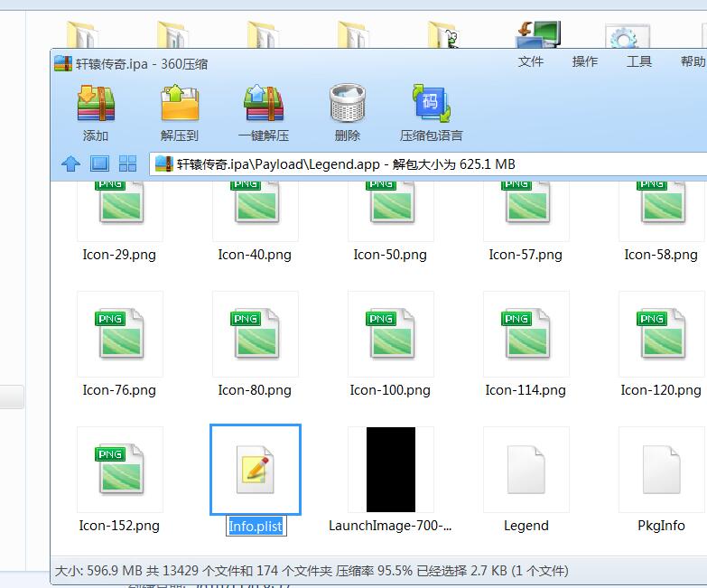Click the 一键解压 one-click extract icon

264,105
